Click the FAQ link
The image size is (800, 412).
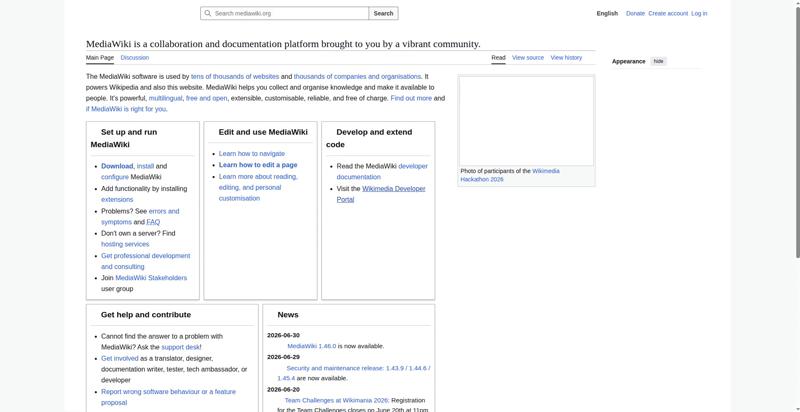click(x=153, y=222)
